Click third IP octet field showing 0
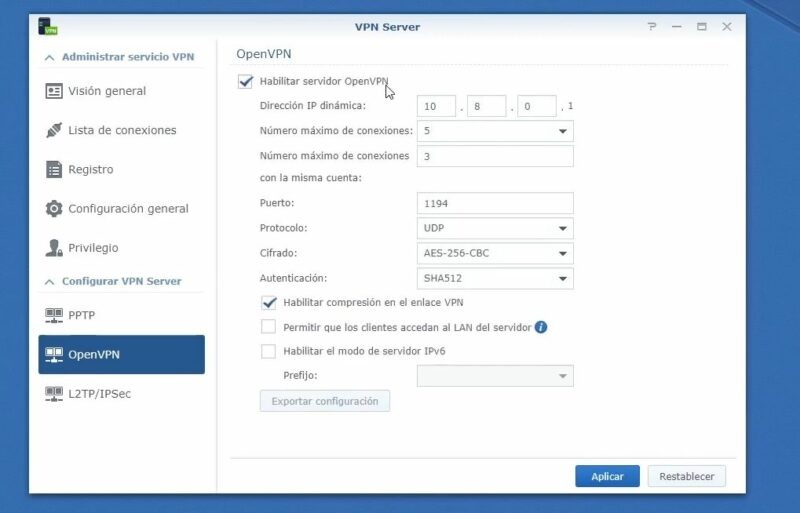Screen dimensions: 800x513 (x=537, y=106)
